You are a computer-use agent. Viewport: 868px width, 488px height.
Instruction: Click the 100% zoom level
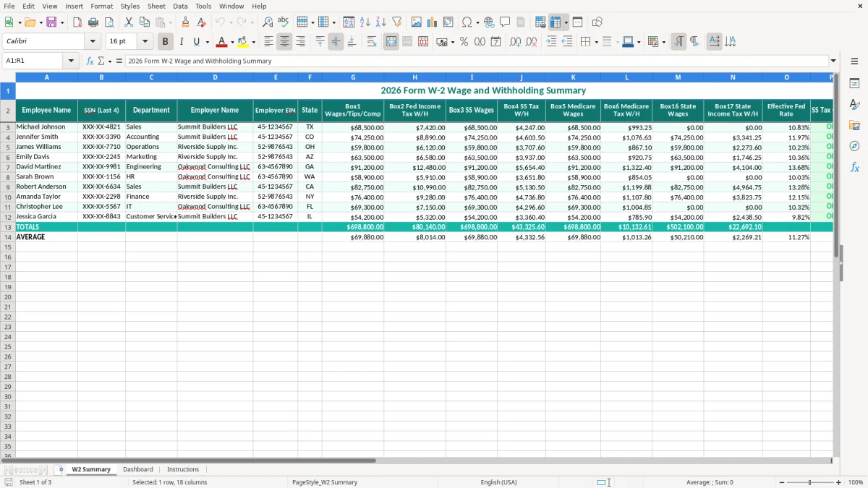(856, 482)
